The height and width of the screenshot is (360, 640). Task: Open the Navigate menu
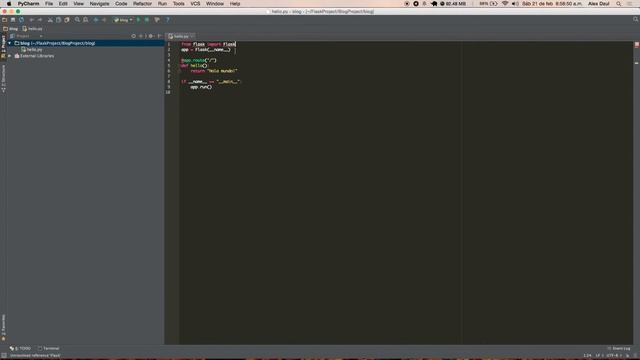pos(99,4)
